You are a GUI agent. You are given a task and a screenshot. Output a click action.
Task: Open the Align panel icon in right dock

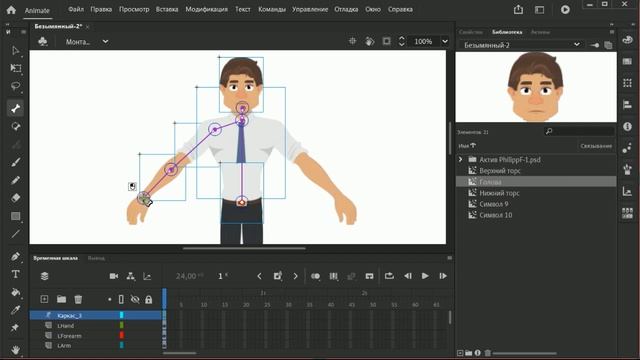click(x=627, y=104)
